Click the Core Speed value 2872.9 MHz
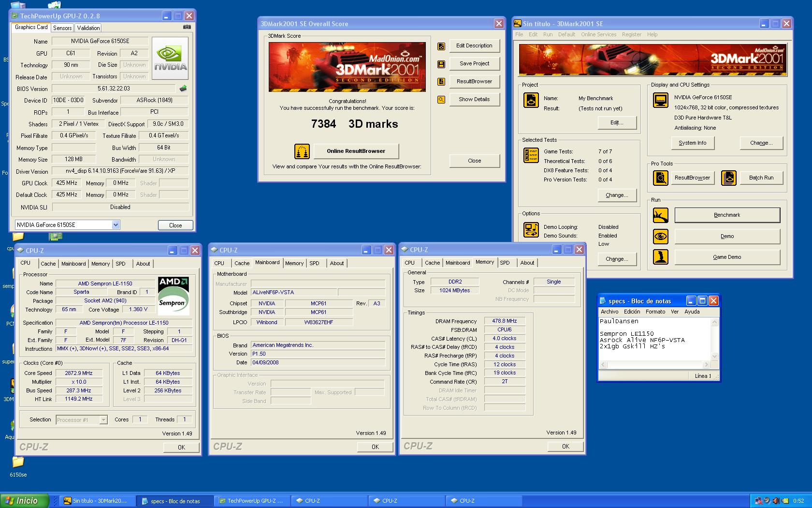The image size is (812, 508). (x=79, y=374)
